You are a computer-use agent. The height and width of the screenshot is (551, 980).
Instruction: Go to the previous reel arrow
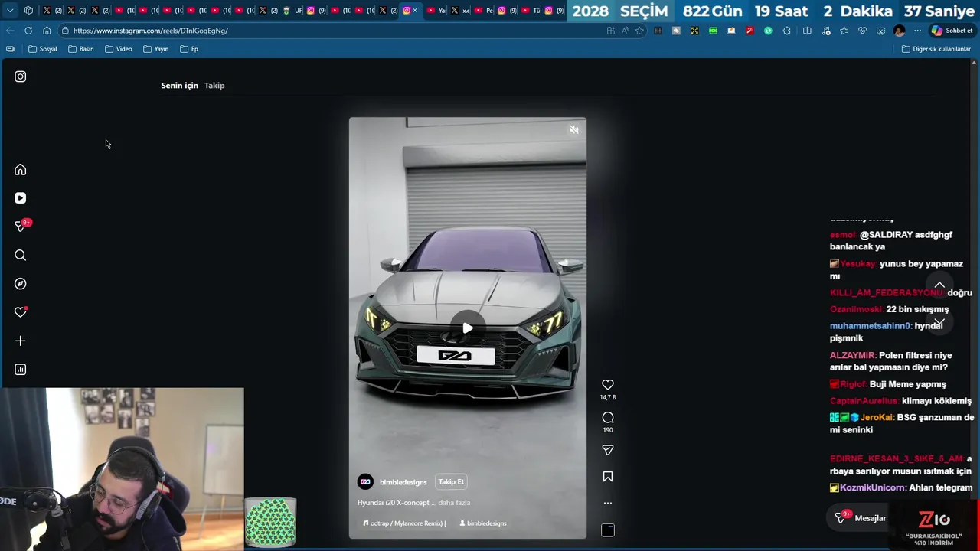939,285
